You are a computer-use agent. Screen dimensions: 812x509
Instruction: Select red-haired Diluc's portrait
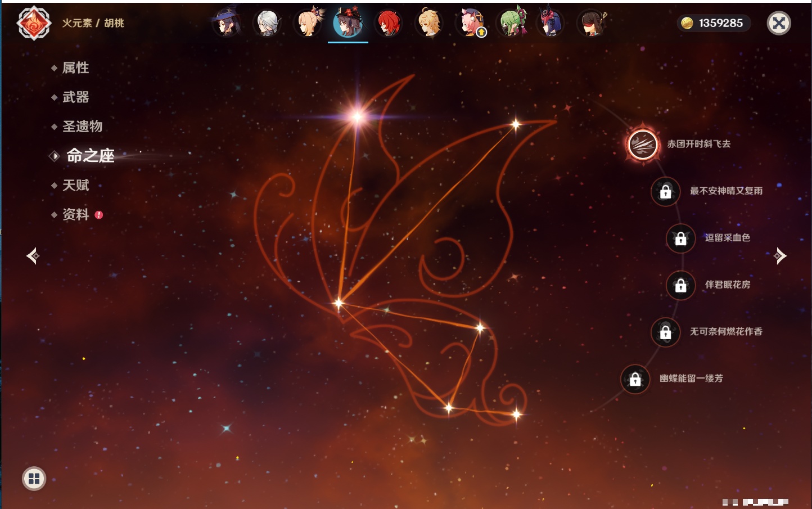pyautogui.click(x=389, y=24)
